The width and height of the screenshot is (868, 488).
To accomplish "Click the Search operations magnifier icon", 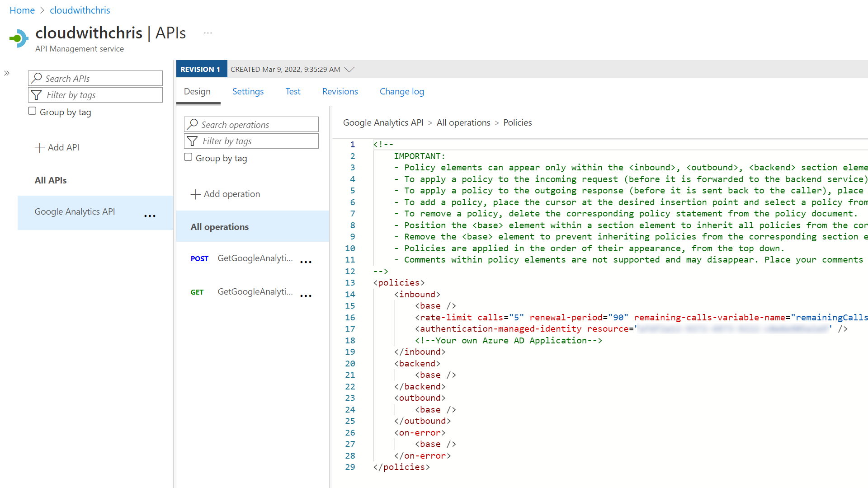I will point(193,124).
